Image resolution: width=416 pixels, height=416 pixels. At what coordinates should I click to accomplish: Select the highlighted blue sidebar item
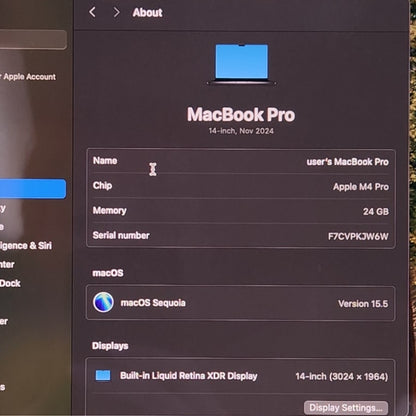pyautogui.click(x=33, y=189)
